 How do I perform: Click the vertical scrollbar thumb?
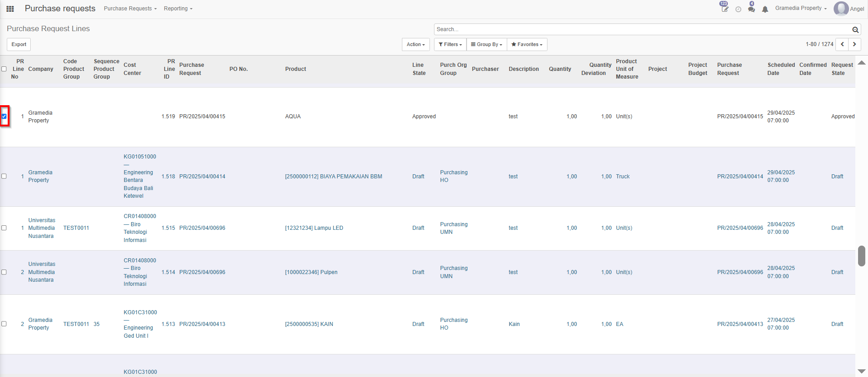point(862,256)
